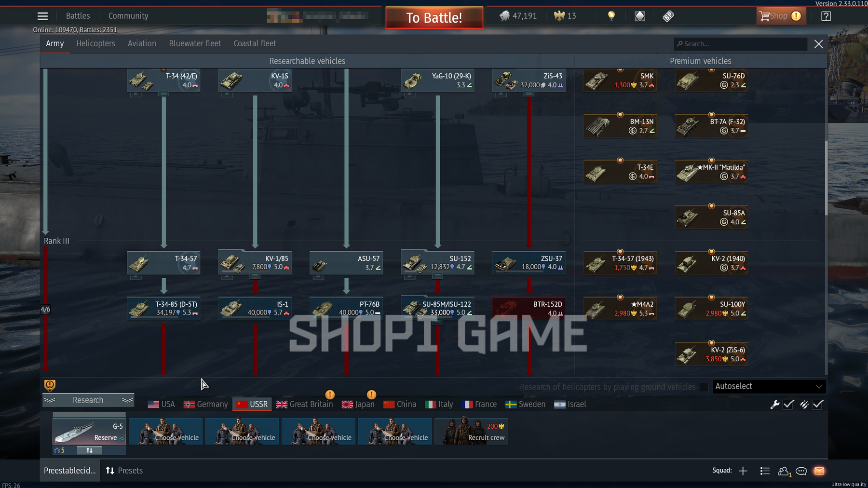
Task: Click the swap arrows under G-5 slot
Action: [x=90, y=450]
